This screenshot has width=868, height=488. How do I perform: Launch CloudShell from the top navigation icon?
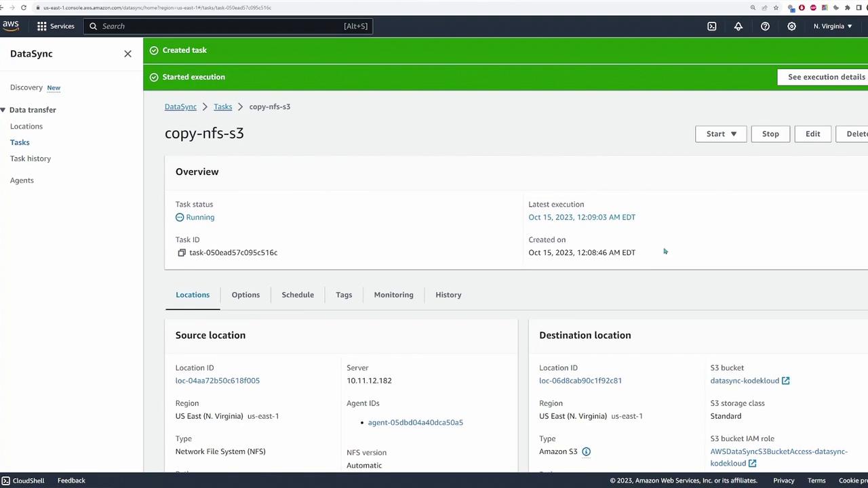pyautogui.click(x=711, y=26)
